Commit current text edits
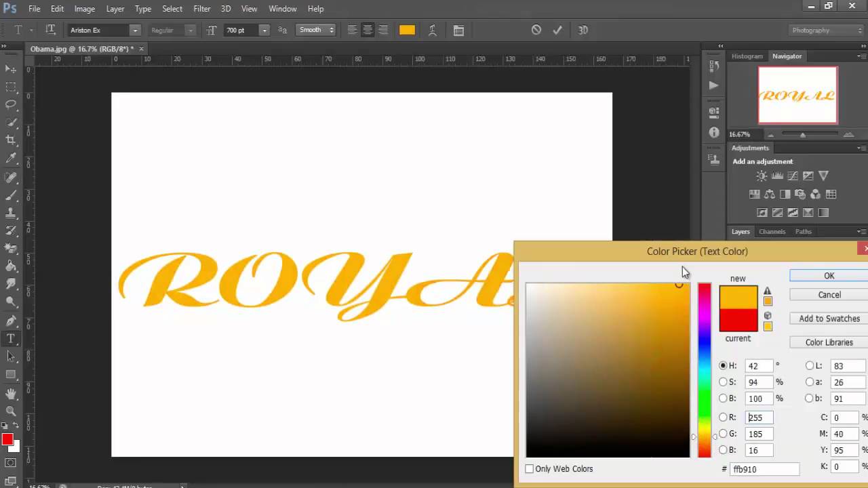 pyautogui.click(x=557, y=30)
